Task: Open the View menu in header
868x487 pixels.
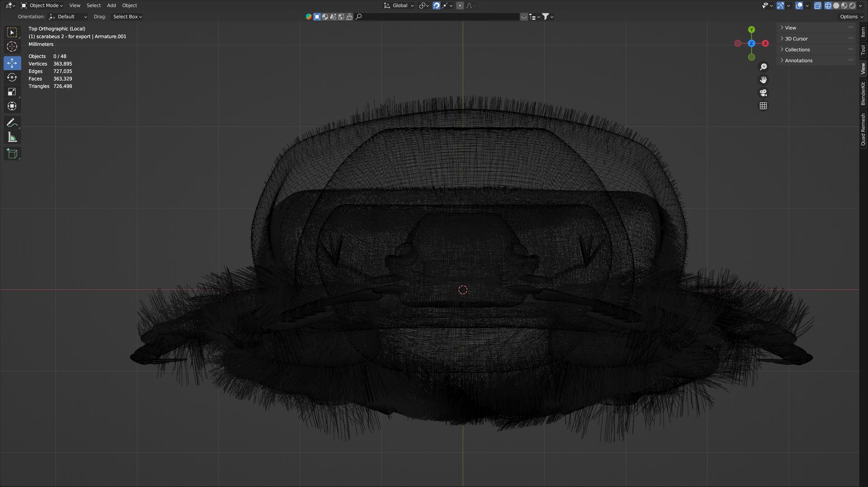Action: pyautogui.click(x=75, y=5)
